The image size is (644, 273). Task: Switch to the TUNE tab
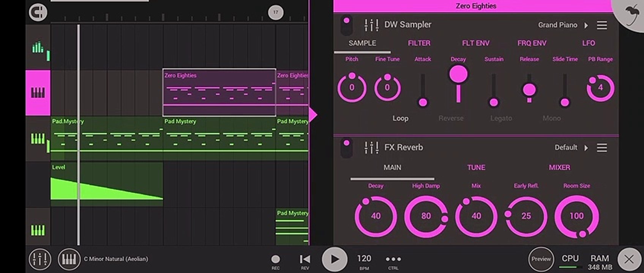click(476, 168)
